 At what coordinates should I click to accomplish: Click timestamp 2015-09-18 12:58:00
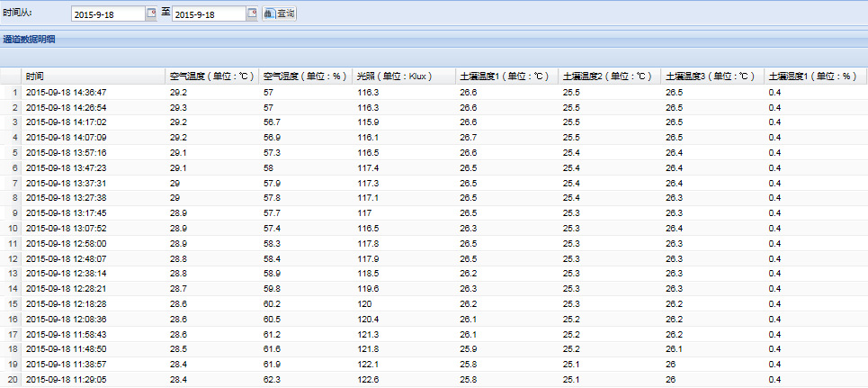[x=67, y=244]
